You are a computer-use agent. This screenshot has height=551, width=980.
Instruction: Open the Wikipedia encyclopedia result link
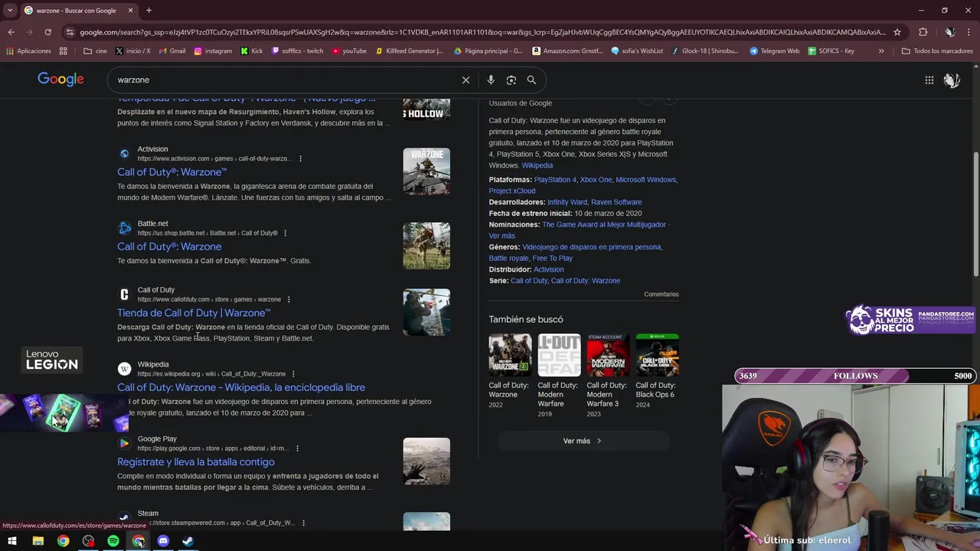pyautogui.click(x=241, y=387)
